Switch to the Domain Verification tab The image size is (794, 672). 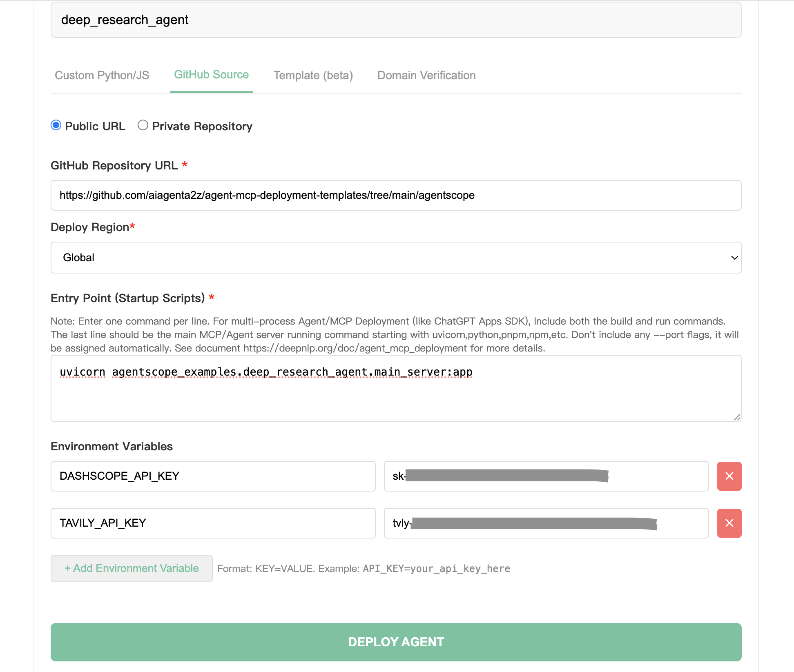(x=426, y=75)
